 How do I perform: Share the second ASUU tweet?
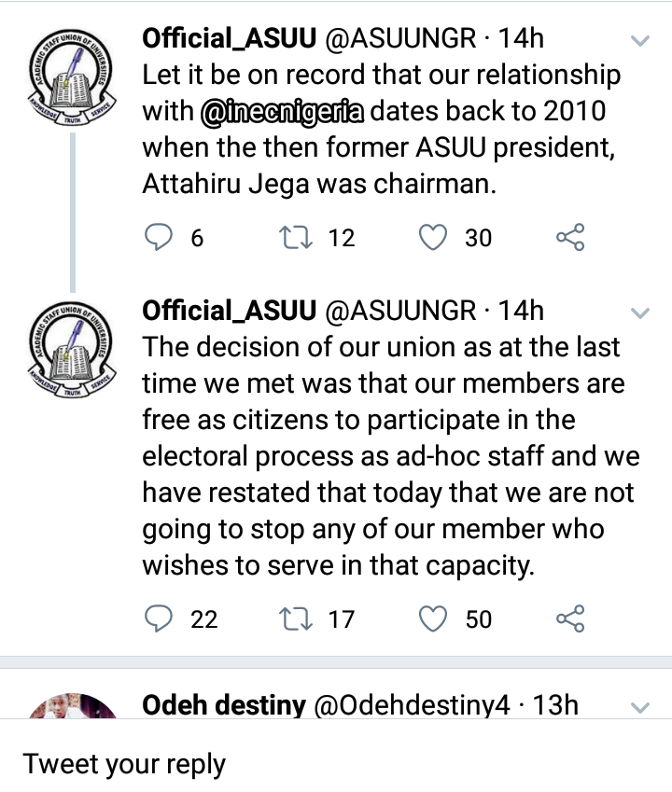coord(569,618)
